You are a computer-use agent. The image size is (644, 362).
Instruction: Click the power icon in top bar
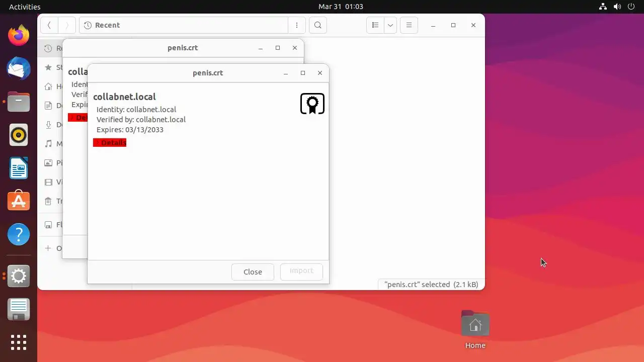click(x=631, y=7)
